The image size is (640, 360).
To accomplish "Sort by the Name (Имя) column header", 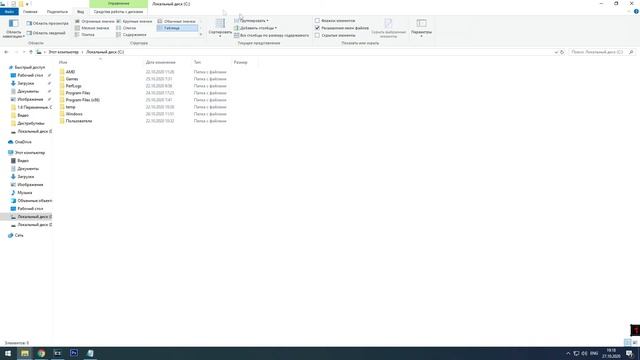I will coord(63,62).
